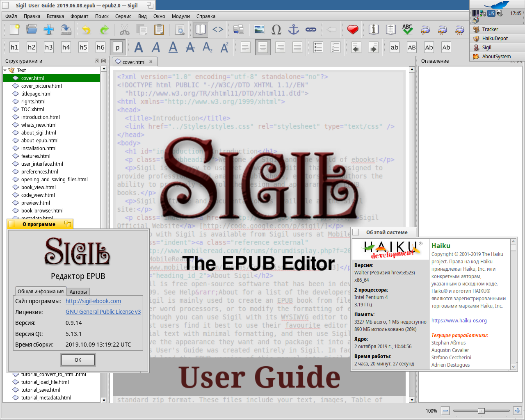
Task: Redo the last action
Action: pos(104,30)
